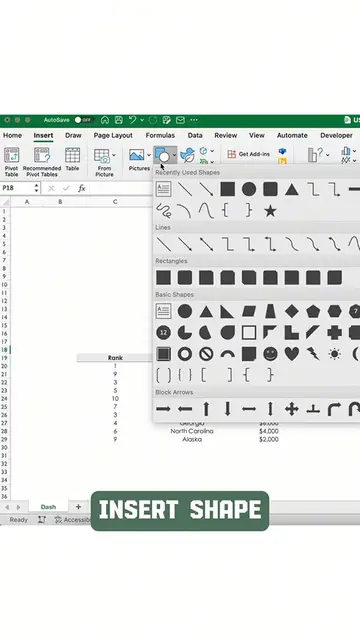The width and height of the screenshot is (360, 640).
Task: Select Arc in Recently Used Shapes
Action: coord(184,211)
